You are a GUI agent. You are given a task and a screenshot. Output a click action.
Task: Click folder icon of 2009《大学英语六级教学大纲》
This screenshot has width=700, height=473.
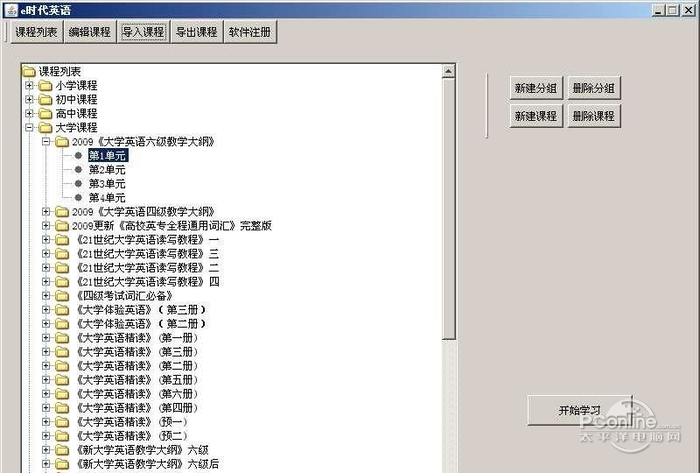pos(62,142)
